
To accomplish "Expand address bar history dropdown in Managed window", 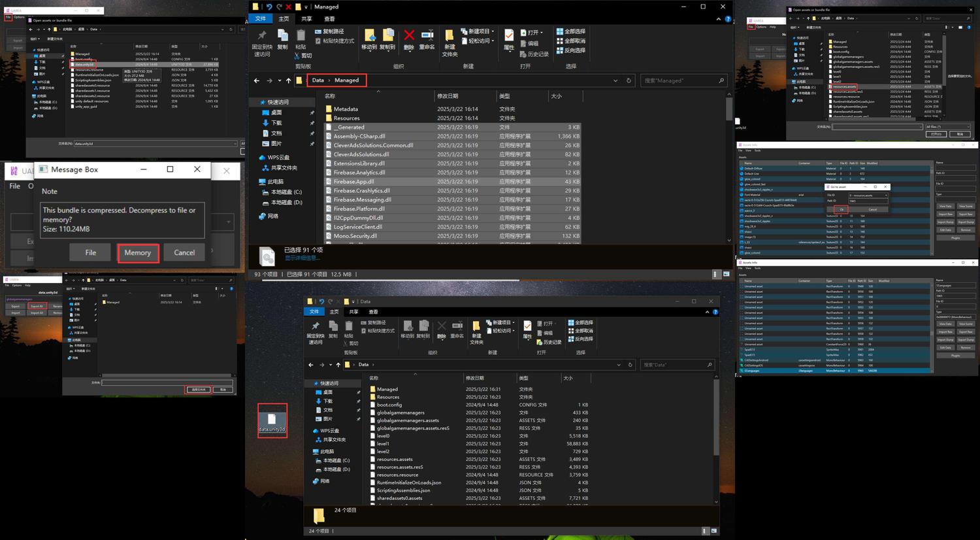I will pyautogui.click(x=615, y=80).
